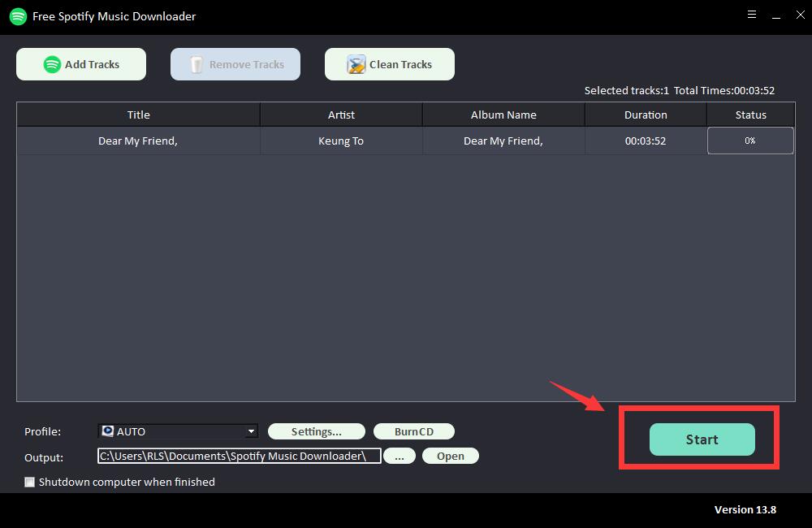Image resolution: width=812 pixels, height=528 pixels.
Task: Open the hamburger menu in the title bar
Action: click(x=752, y=15)
